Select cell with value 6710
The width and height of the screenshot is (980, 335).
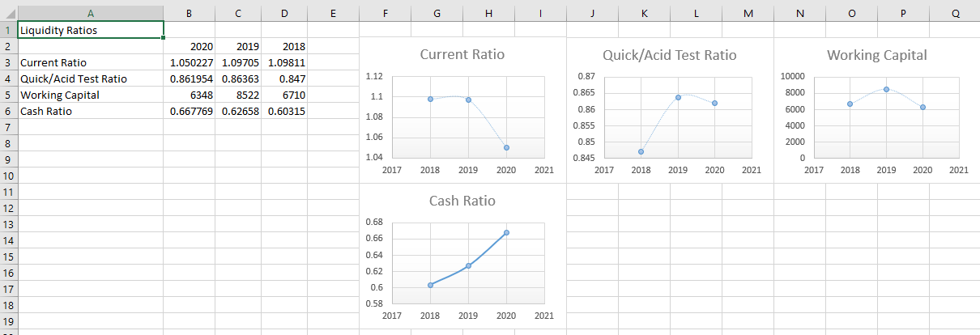click(x=284, y=95)
